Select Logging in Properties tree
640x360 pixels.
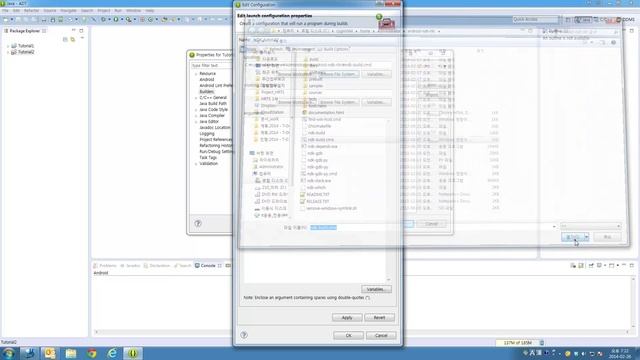[x=207, y=133]
